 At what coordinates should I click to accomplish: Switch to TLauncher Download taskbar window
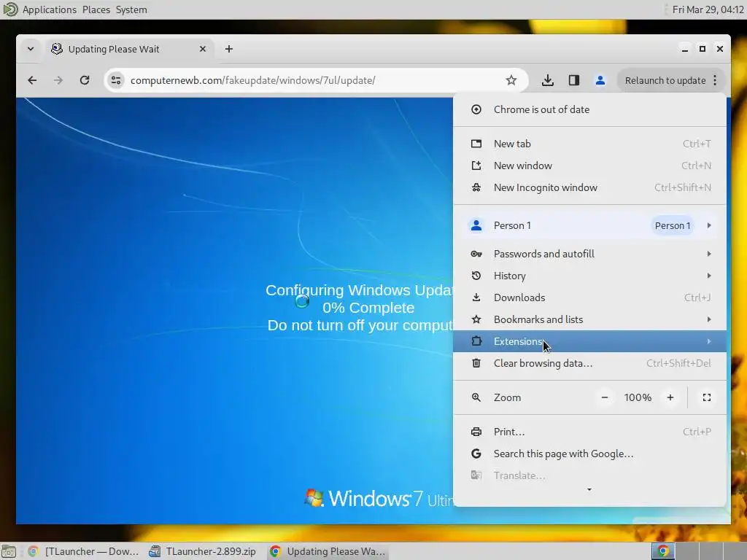point(84,551)
